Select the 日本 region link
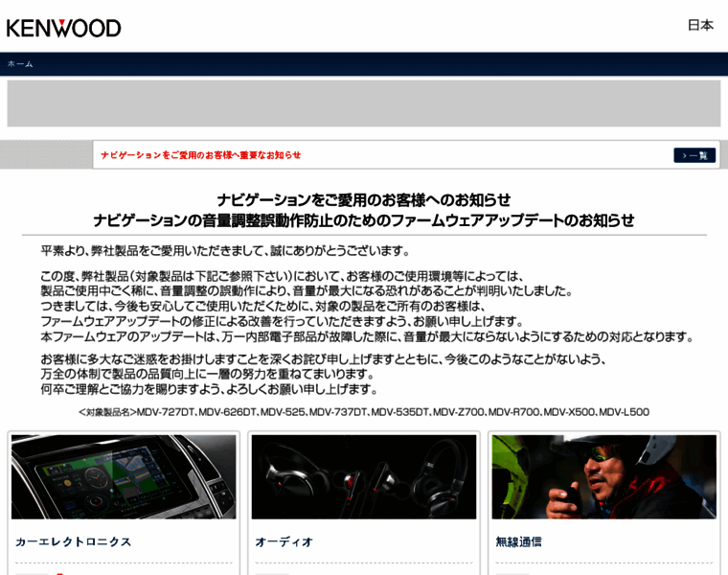 [x=700, y=25]
